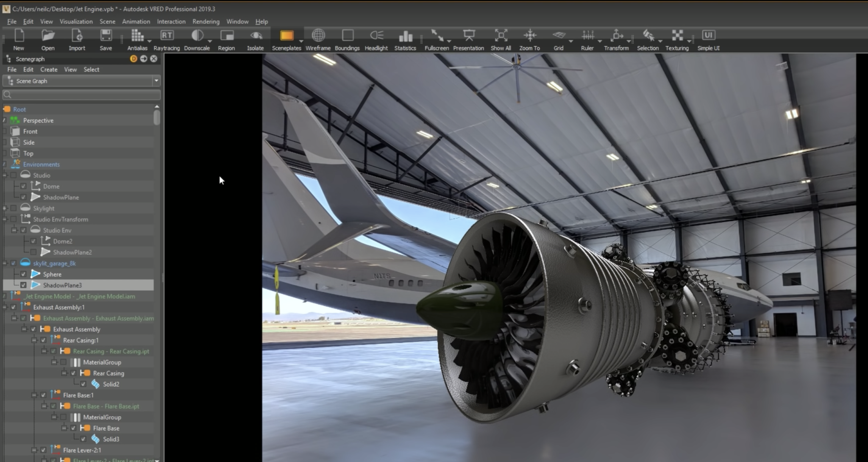This screenshot has height=462, width=868.
Task: Toggle the Sphere node checkbox
Action: (23, 274)
